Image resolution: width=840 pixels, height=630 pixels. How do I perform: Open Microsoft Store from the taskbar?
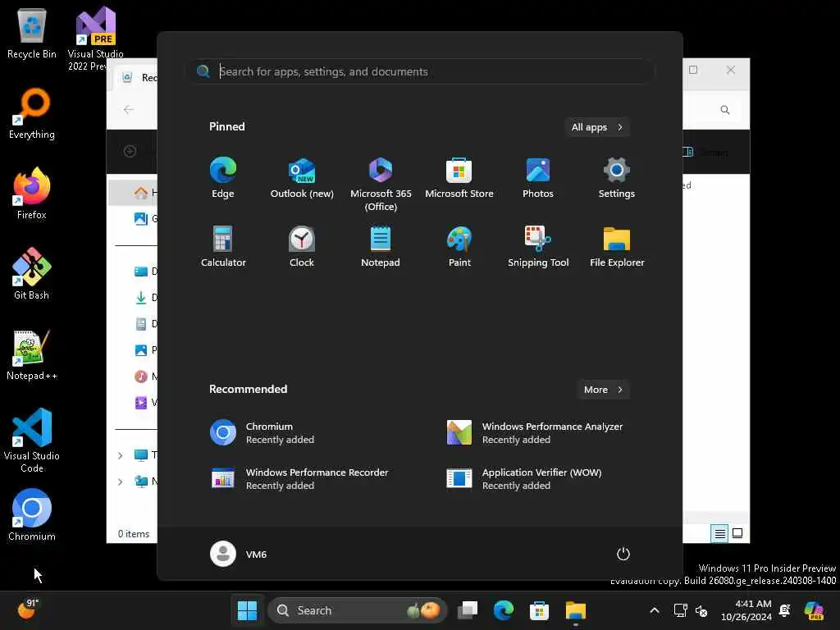tap(539, 610)
